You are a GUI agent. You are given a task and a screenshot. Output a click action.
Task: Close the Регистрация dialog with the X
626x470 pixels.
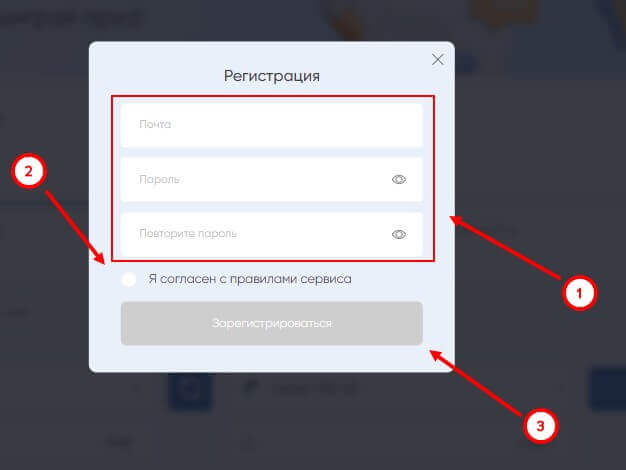438,59
